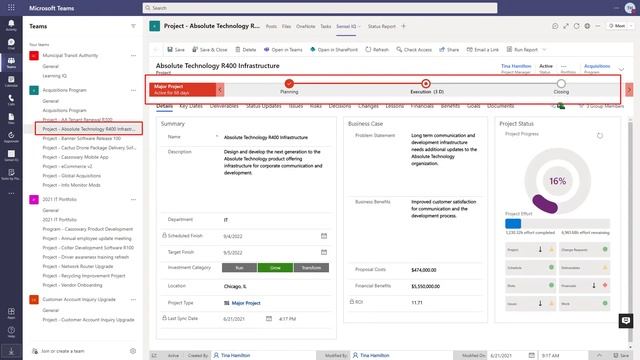Open the chat assistant floating button
640x360 pixels.
click(626, 320)
